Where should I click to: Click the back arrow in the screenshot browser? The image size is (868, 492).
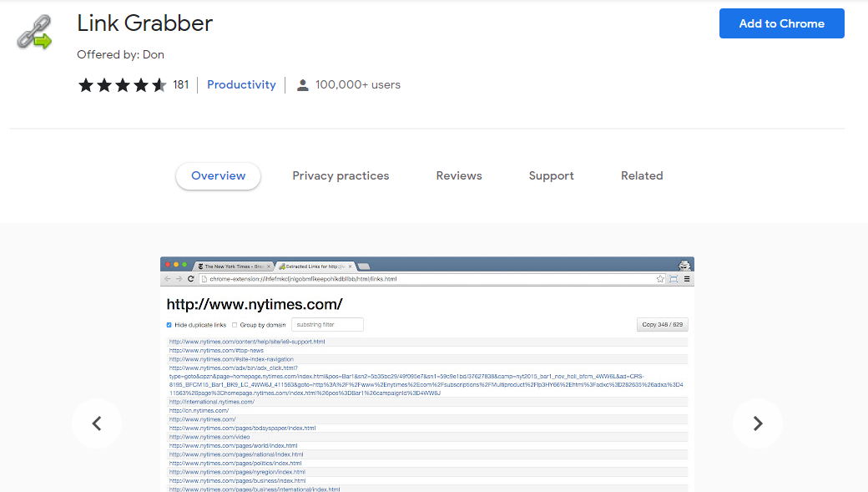click(x=167, y=278)
